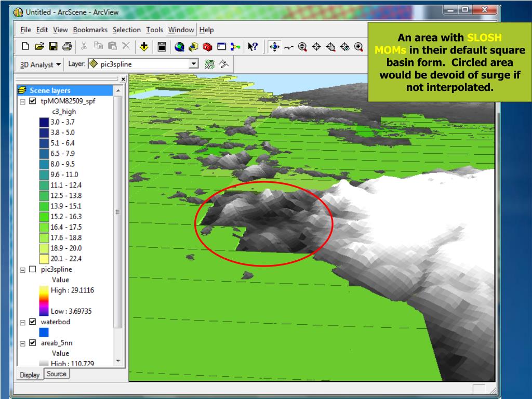
Task: Switch to the Source tab
Action: pos(57,374)
